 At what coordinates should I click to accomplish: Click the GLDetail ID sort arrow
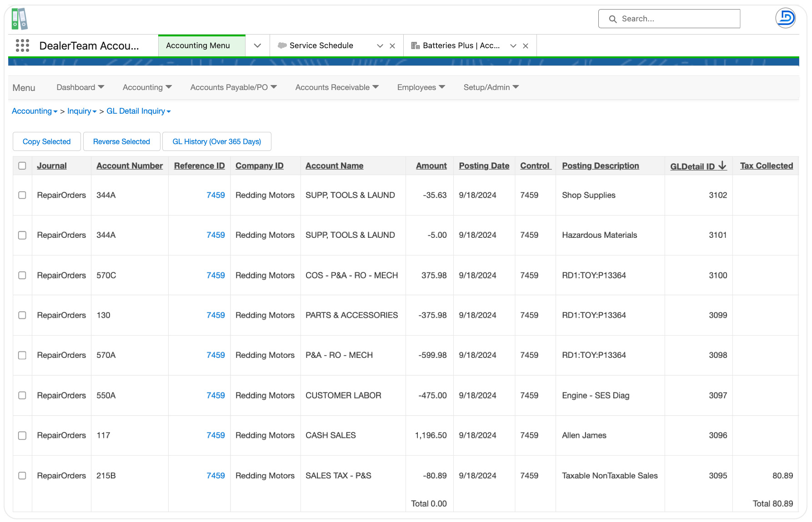pyautogui.click(x=722, y=166)
